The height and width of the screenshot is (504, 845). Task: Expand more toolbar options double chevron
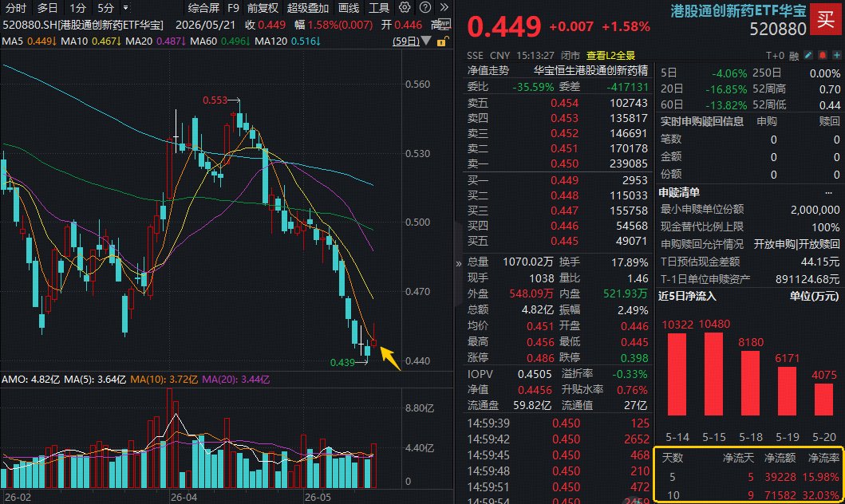tap(444, 7)
